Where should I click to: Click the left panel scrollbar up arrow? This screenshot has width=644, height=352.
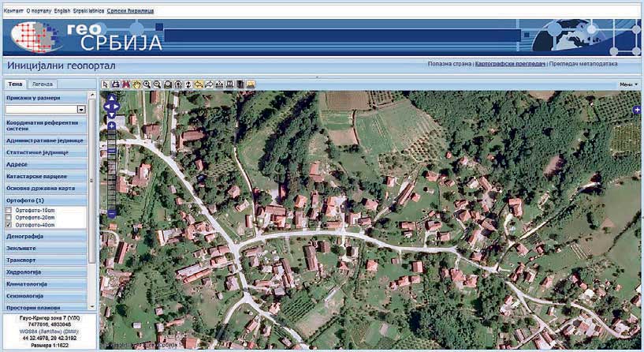coord(92,95)
